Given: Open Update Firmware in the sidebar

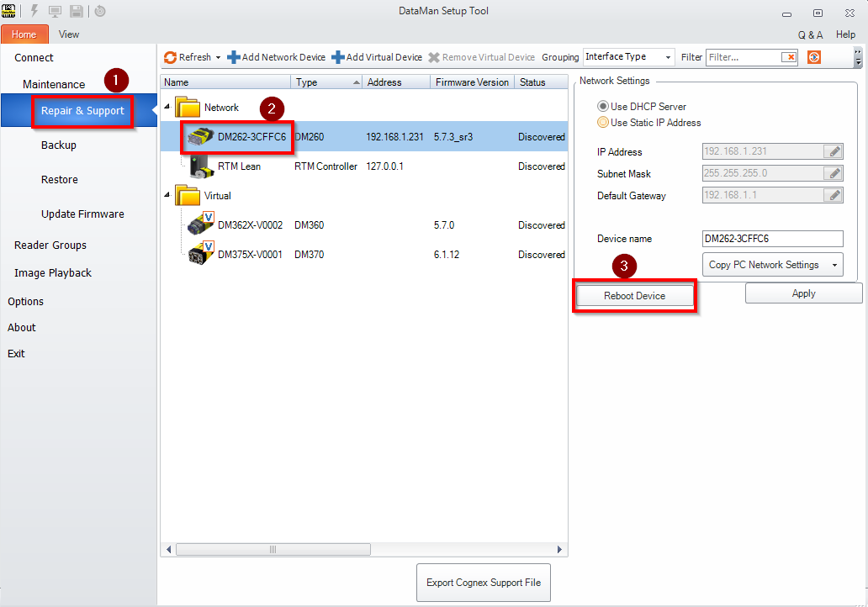Looking at the screenshot, I should (82, 214).
